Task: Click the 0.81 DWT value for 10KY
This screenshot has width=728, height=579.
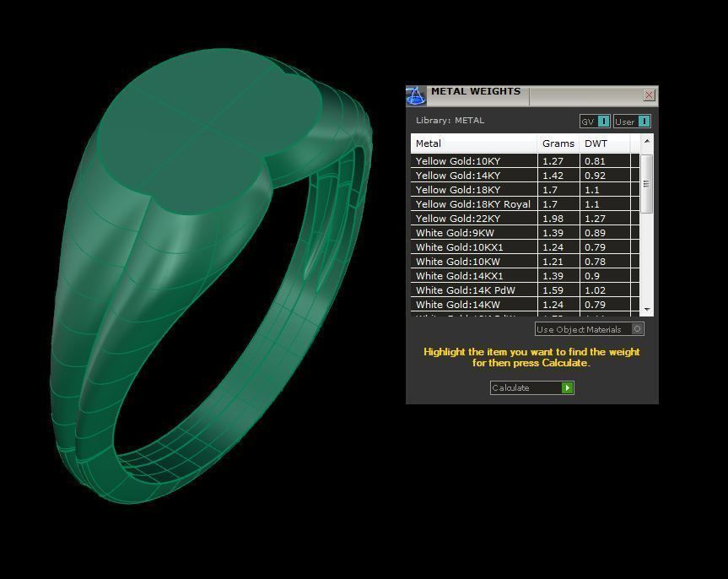Action: coord(596,161)
